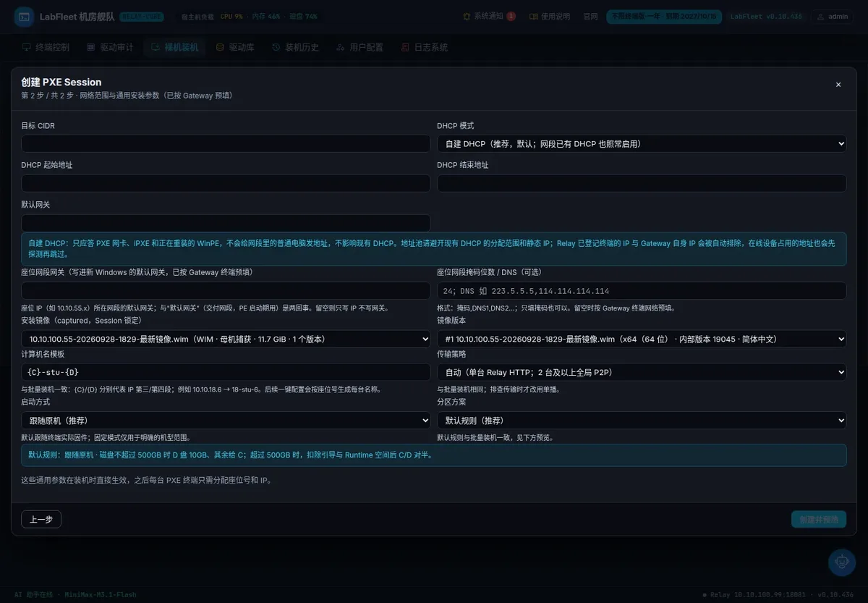
Task: Close the 创建 PXE Session dialog with X
Action: coord(838,85)
